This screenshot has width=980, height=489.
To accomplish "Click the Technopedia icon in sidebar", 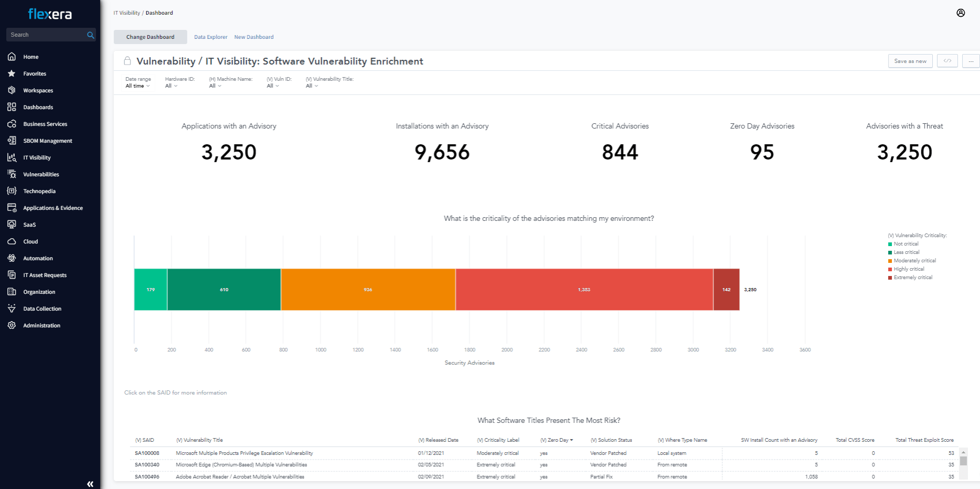I will 12,191.
